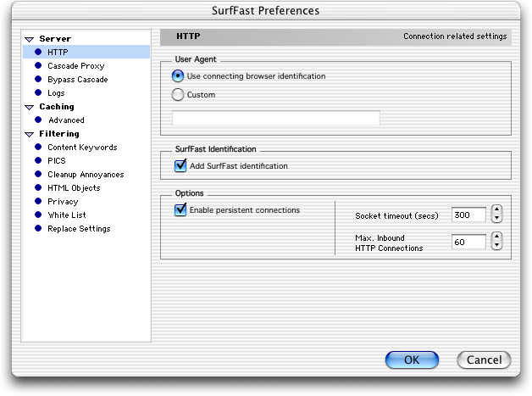
Task: Click the bullet icon beside PICS
Action: click(x=38, y=160)
